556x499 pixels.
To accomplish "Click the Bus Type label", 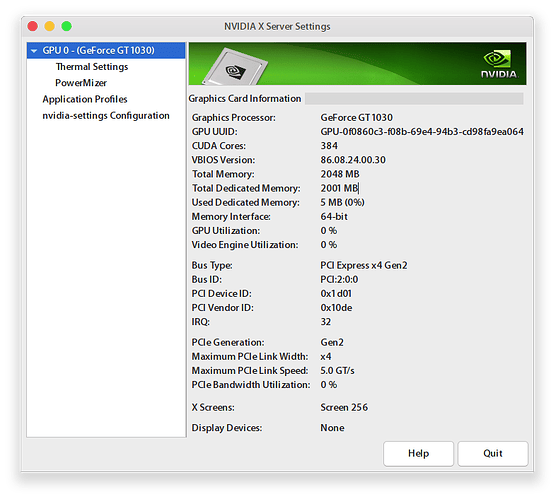I will [x=212, y=265].
